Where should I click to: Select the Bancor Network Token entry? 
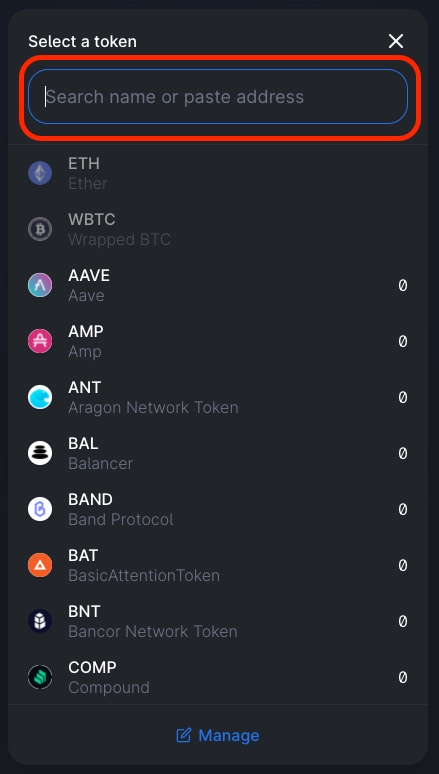click(218, 621)
